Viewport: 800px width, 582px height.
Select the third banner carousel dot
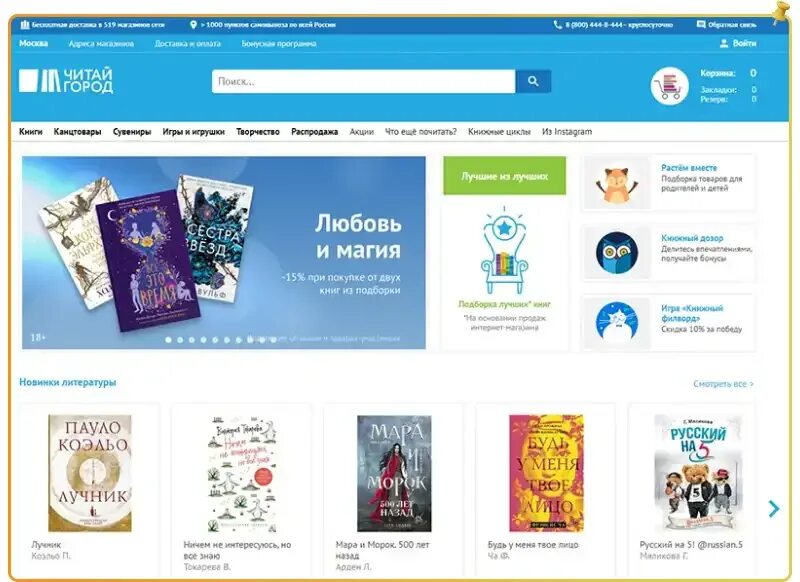[x=192, y=340]
